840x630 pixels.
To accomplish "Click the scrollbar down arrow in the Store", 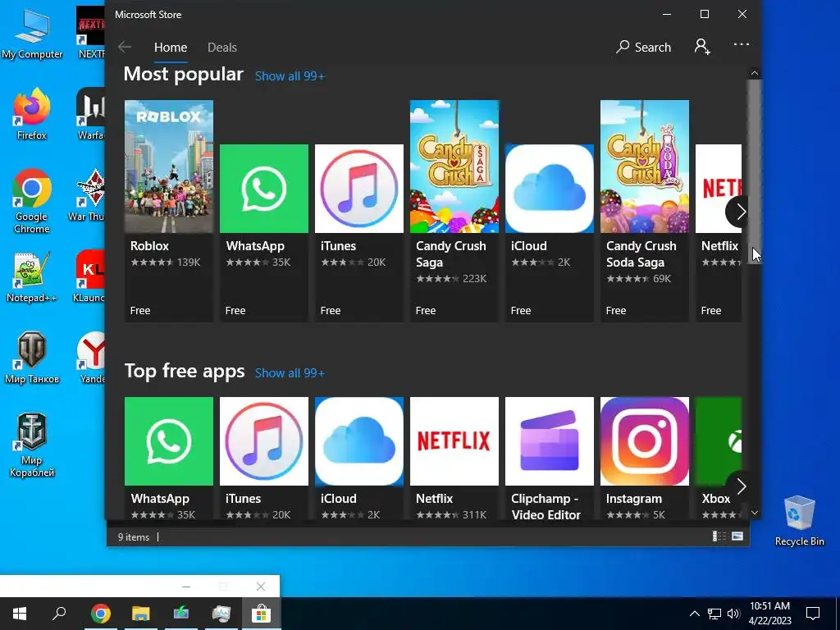I will 755,514.
